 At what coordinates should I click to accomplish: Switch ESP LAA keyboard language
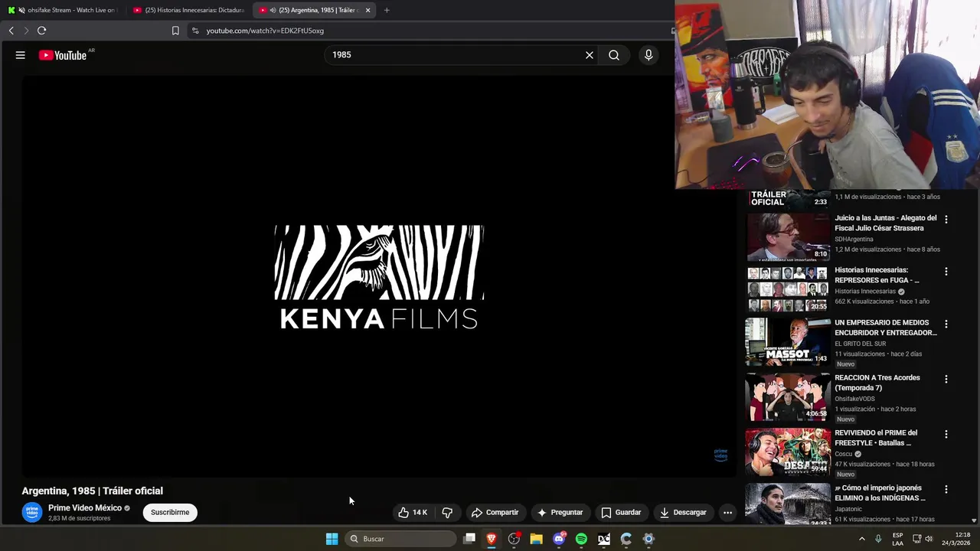click(x=898, y=539)
